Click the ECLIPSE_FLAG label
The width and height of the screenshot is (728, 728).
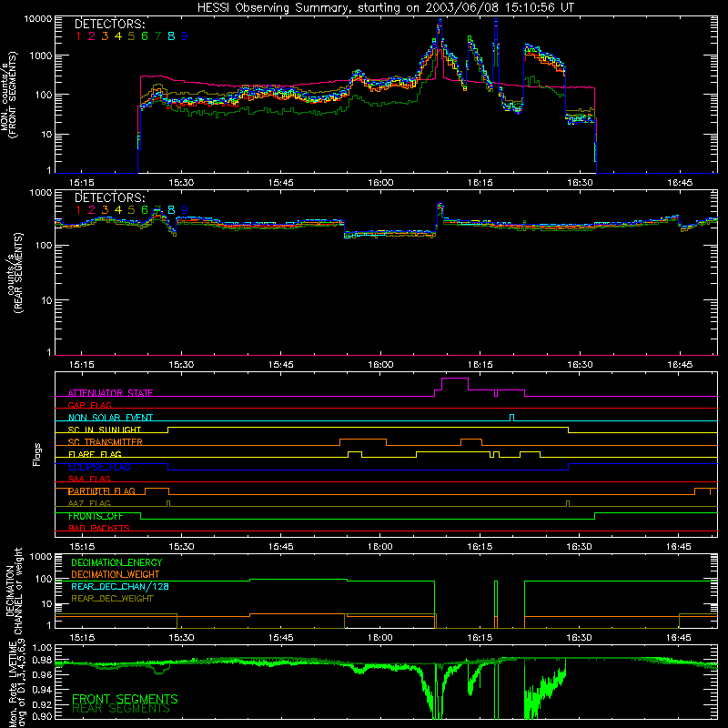[x=99, y=467]
